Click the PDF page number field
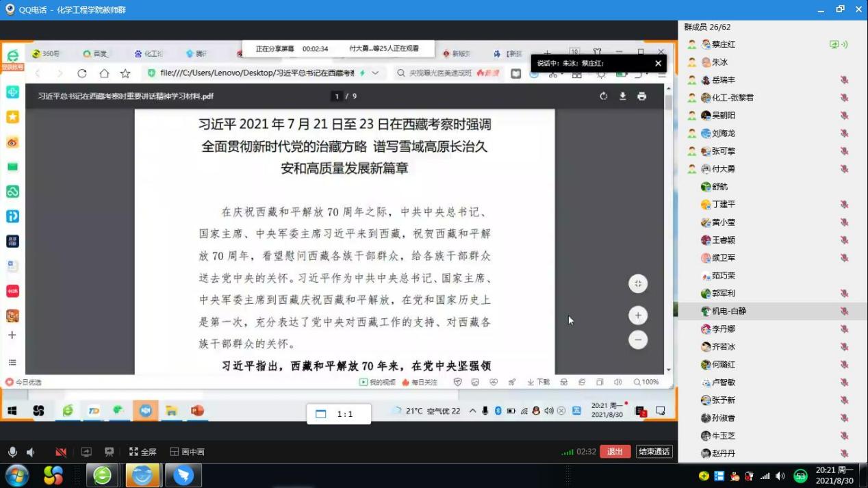Viewport: 868px width, 488px height. coord(337,97)
